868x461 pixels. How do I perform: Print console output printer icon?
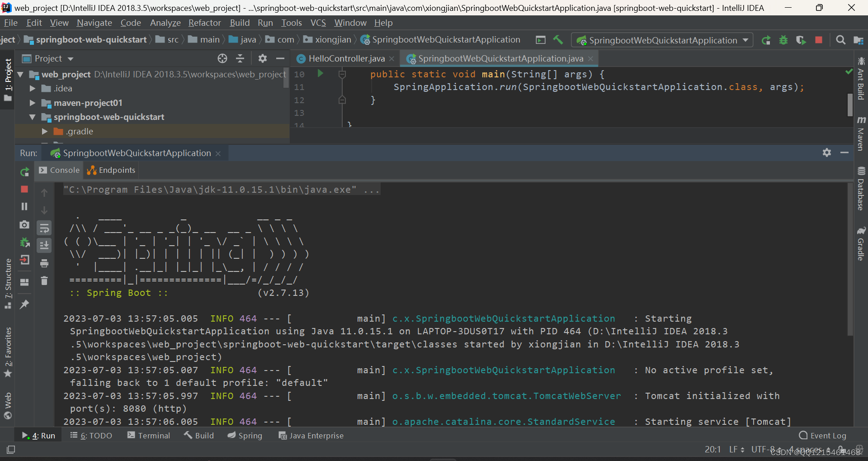click(44, 263)
